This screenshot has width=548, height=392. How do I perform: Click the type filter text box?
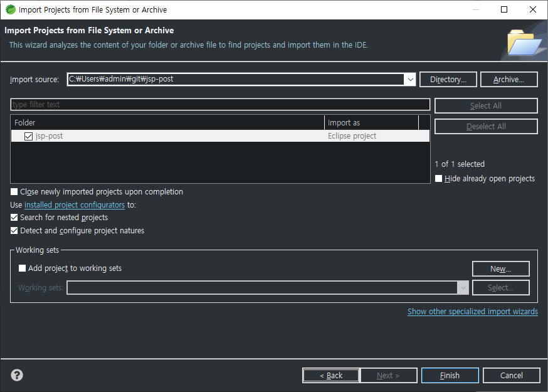(220, 105)
